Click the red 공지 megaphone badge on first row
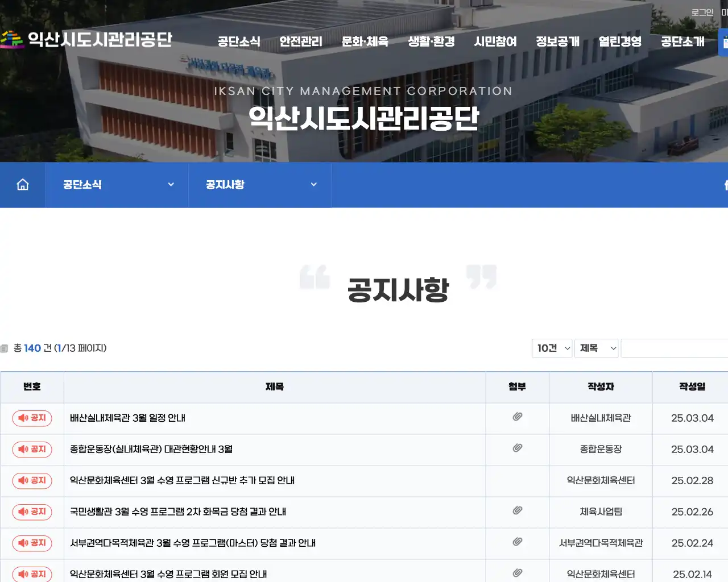Screen dimensions: 728x582 click(x=32, y=418)
